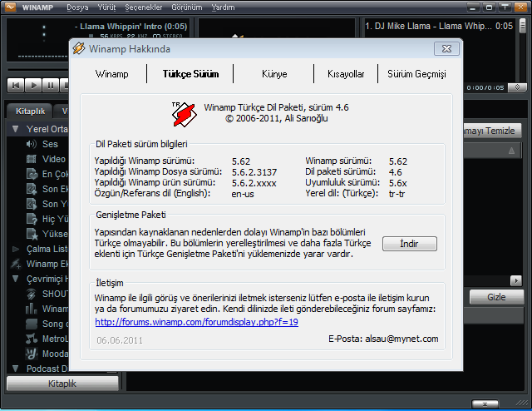Click the bottom toggle bar button
Image resolution: width=532 pixels, height=411 pixels.
point(485,404)
